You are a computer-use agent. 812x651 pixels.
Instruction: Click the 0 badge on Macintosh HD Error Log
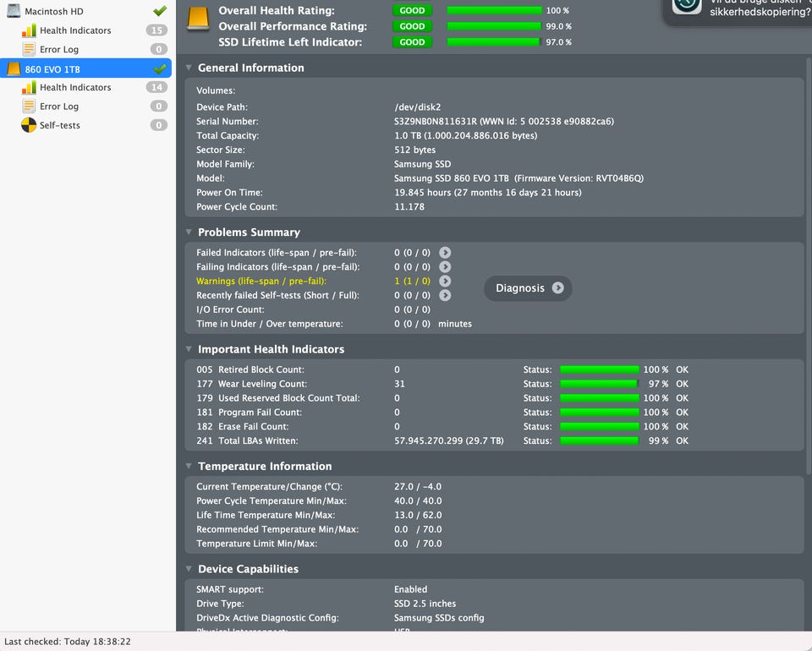pyautogui.click(x=159, y=49)
